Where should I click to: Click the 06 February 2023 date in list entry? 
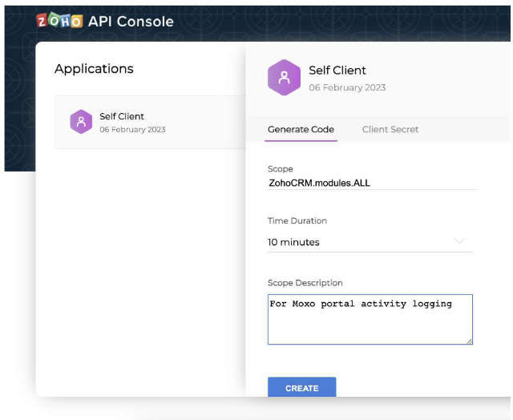pyautogui.click(x=132, y=130)
